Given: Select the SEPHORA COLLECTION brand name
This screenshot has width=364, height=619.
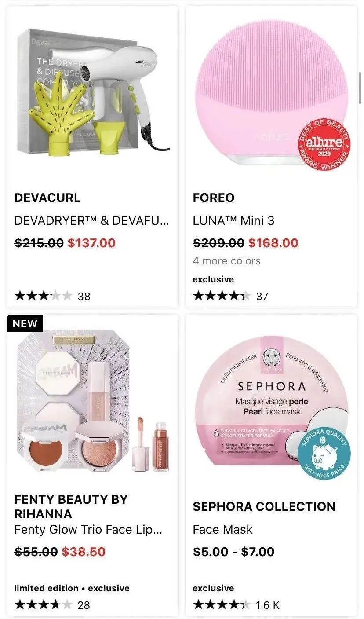Looking at the screenshot, I should click(264, 506).
